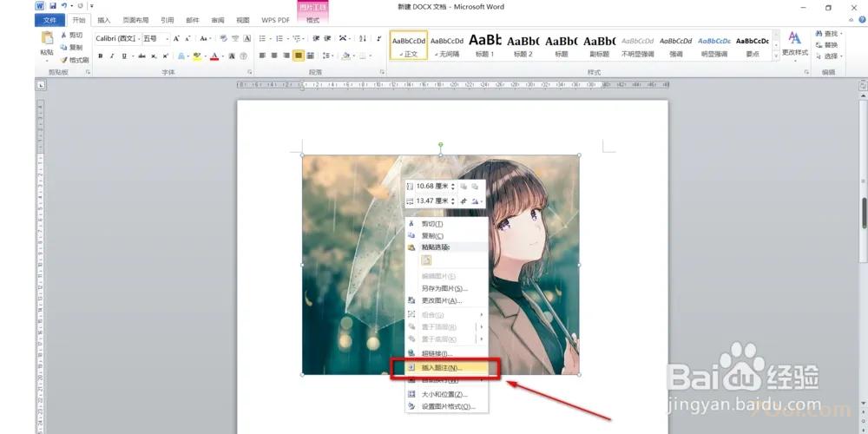This screenshot has height=434, width=868.
Task: Select the Format Painter (格式刷)
Action: (x=75, y=59)
